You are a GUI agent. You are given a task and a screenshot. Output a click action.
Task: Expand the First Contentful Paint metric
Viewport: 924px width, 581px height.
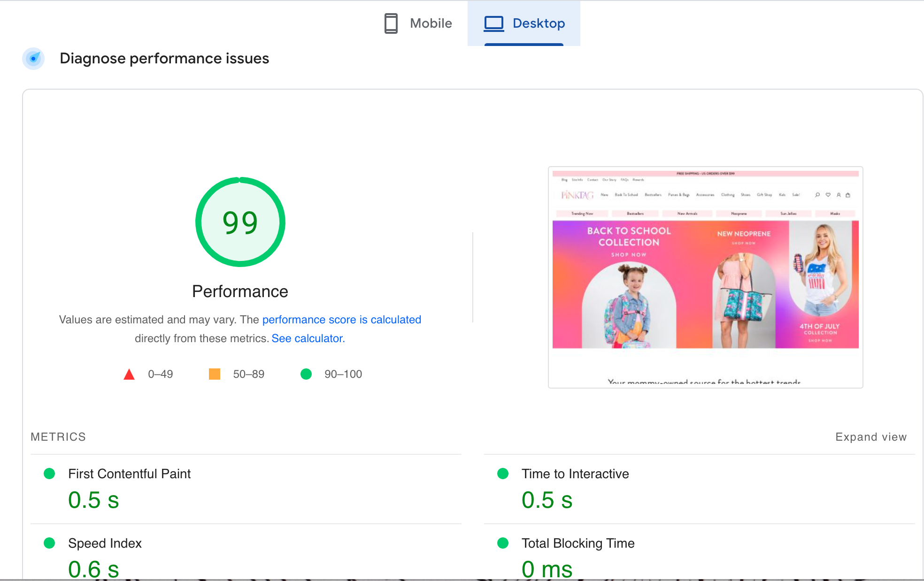[x=130, y=474]
